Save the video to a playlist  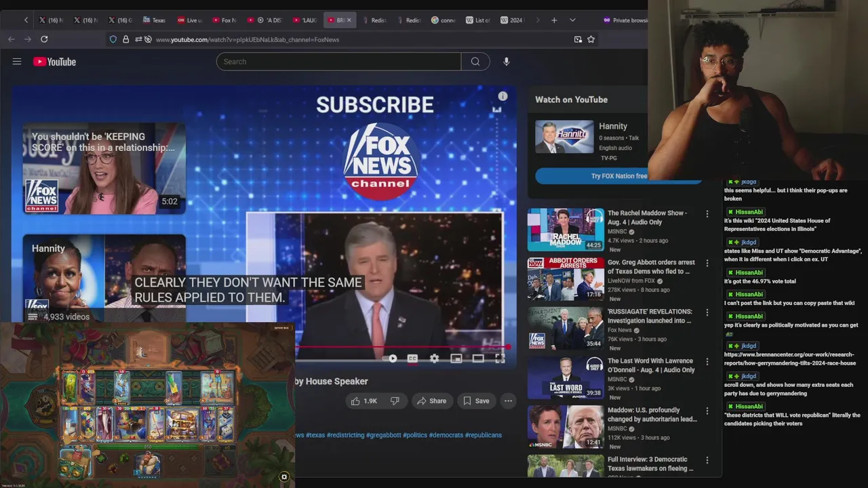click(x=476, y=401)
